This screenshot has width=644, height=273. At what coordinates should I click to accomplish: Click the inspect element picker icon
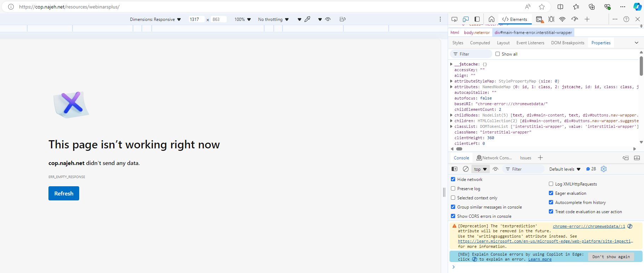coord(454,19)
